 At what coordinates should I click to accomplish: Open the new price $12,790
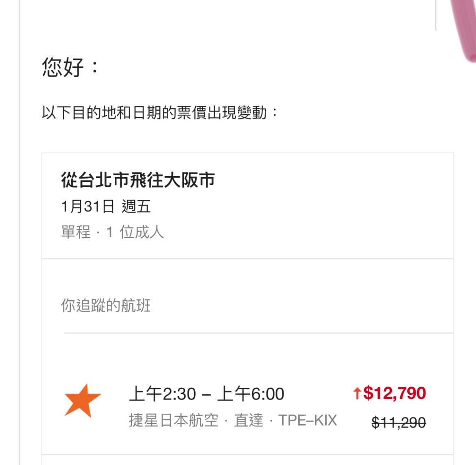point(394,393)
